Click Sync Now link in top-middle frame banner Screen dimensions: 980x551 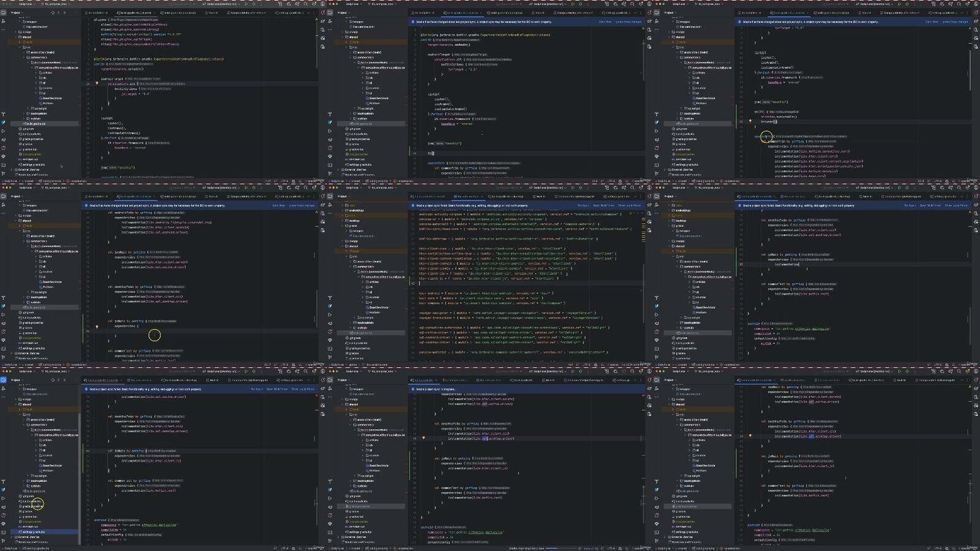[x=605, y=21]
